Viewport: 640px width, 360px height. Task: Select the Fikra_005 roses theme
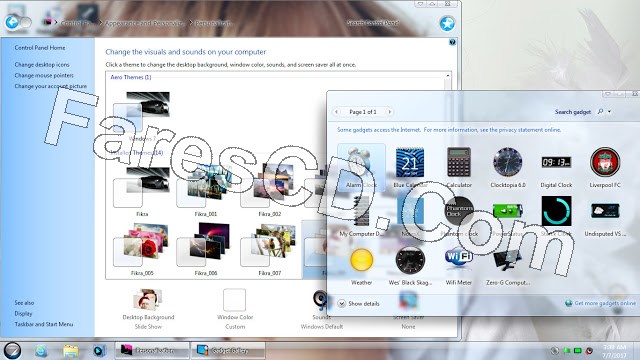click(142, 249)
